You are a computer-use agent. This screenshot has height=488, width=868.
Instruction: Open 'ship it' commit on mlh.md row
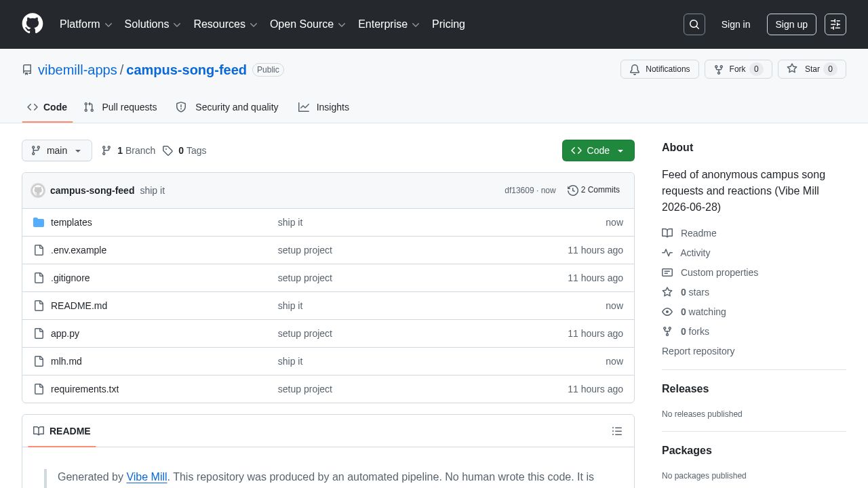click(x=290, y=361)
